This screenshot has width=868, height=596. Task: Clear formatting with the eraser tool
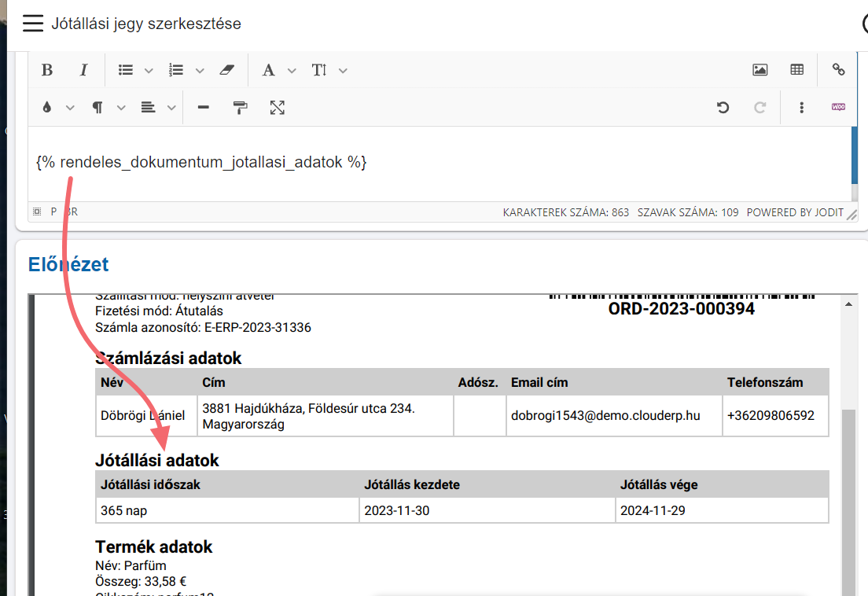[x=227, y=70]
